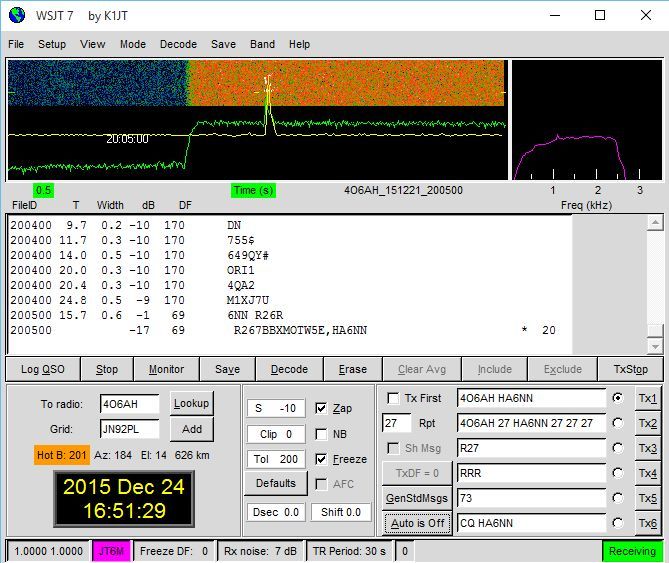The image size is (669, 563).
Task: Open the Mode menu
Action: click(x=133, y=44)
